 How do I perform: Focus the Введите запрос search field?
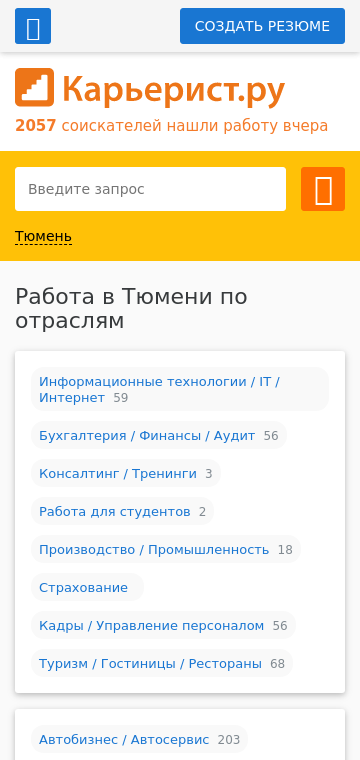coord(150,189)
